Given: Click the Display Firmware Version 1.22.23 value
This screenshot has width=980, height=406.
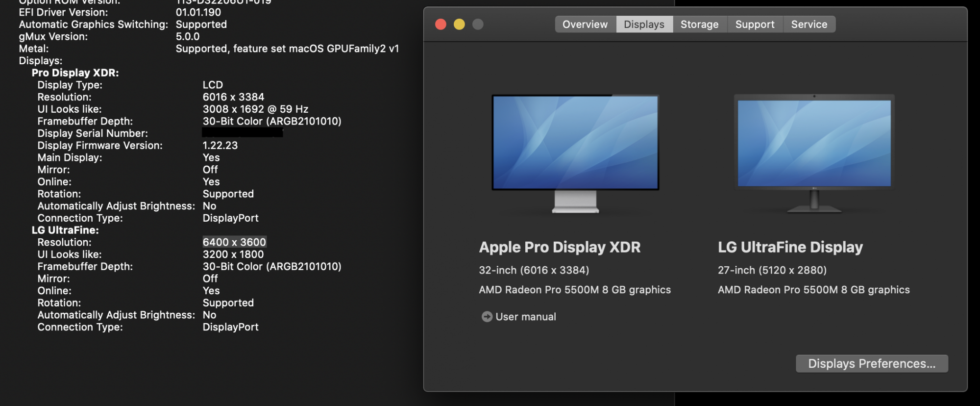Looking at the screenshot, I should coord(220,146).
